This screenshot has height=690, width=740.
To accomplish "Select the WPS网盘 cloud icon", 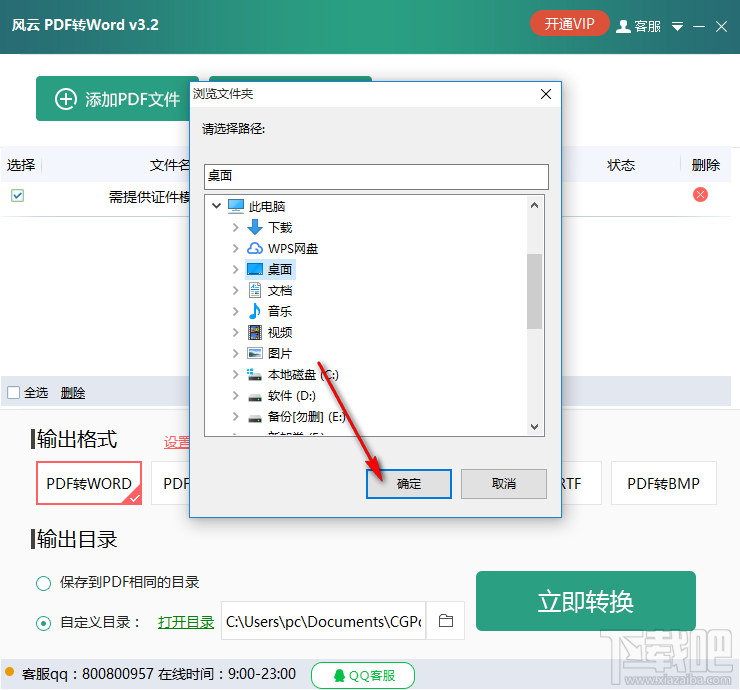I will pos(255,248).
